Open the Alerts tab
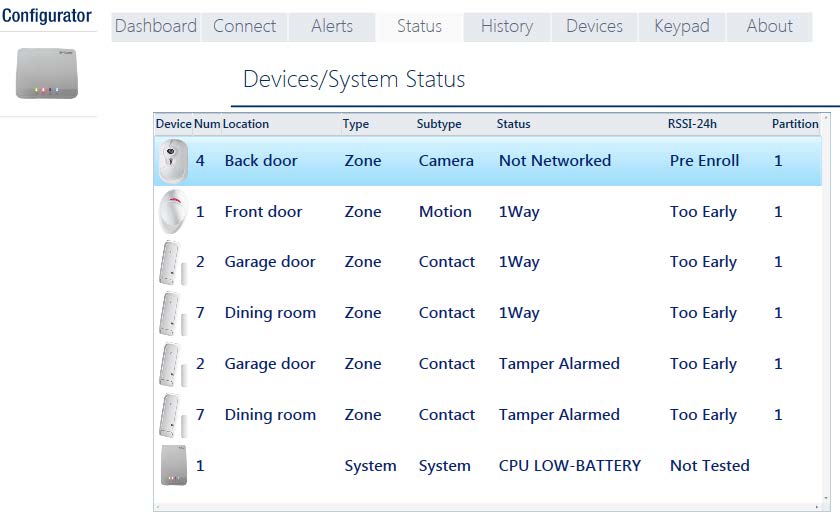 click(332, 27)
